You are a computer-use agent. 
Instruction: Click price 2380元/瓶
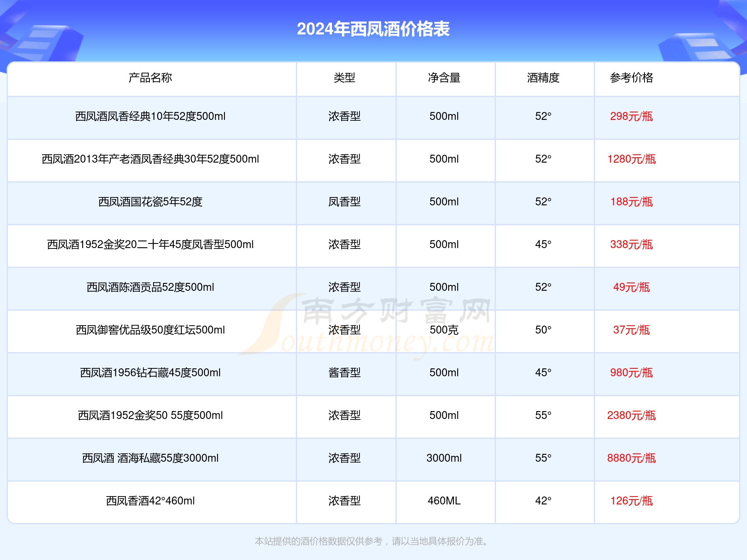click(631, 415)
